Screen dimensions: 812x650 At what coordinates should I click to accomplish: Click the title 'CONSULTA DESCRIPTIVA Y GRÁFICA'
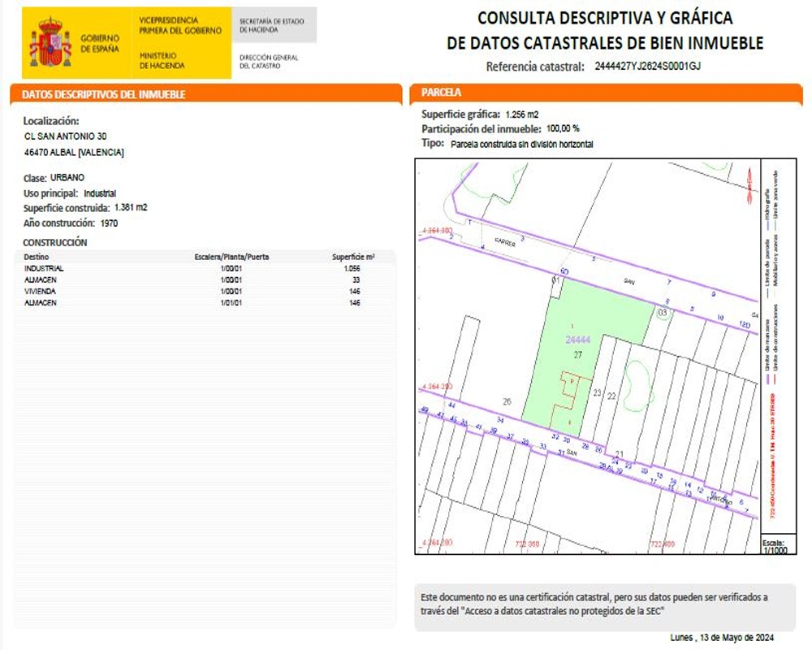click(x=605, y=18)
